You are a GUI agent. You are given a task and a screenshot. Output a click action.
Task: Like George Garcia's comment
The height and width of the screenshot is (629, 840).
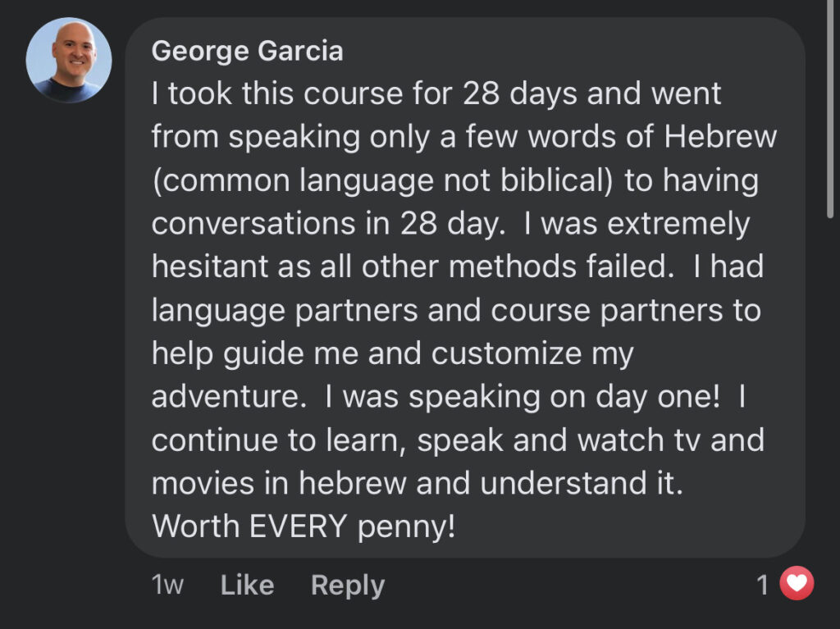pos(247,585)
